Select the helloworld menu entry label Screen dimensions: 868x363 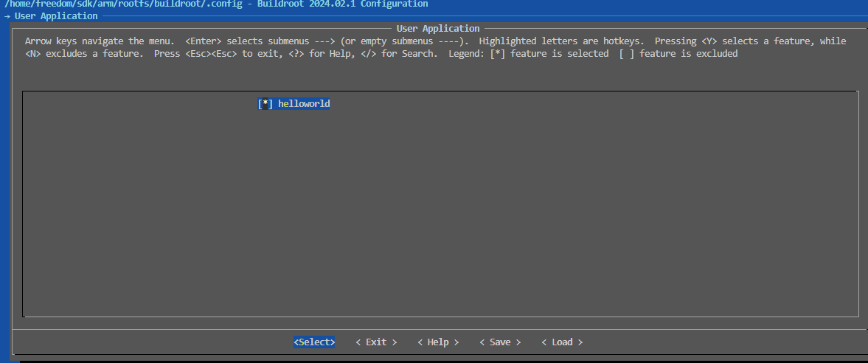(304, 104)
